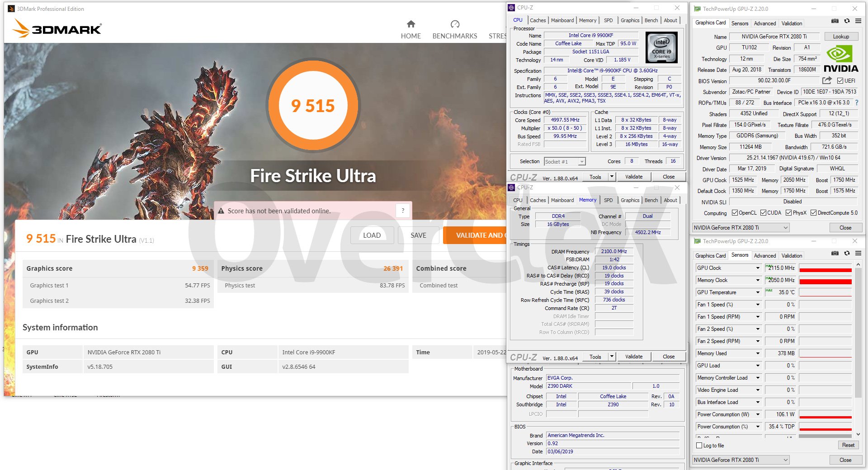Toggle the DirectCompute 5.0 checkbox
Viewport: 868px width, 470px height.
[x=813, y=213]
